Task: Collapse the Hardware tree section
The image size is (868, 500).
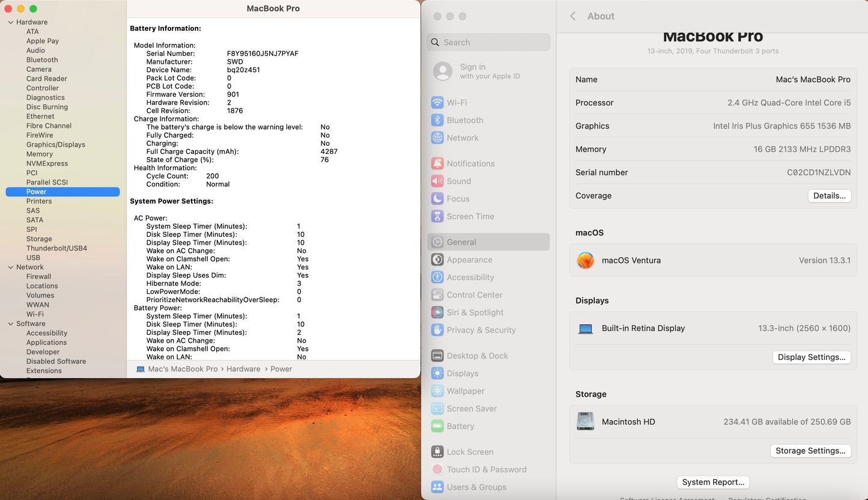Action: tap(10, 22)
